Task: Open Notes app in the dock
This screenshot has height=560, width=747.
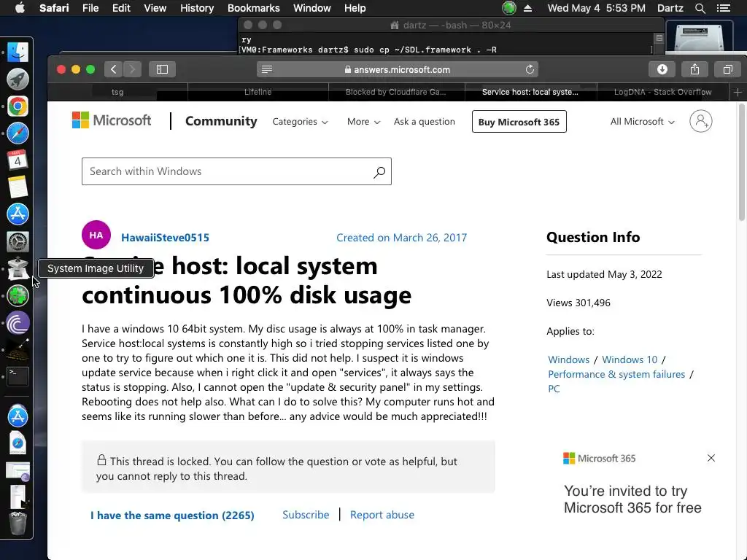Action: pos(18,187)
